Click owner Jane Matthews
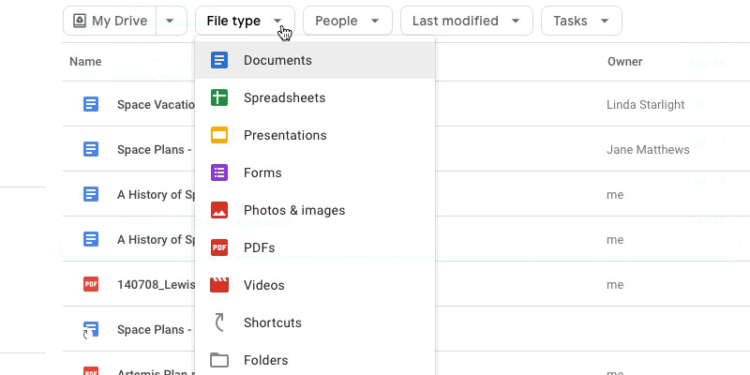 (x=648, y=150)
